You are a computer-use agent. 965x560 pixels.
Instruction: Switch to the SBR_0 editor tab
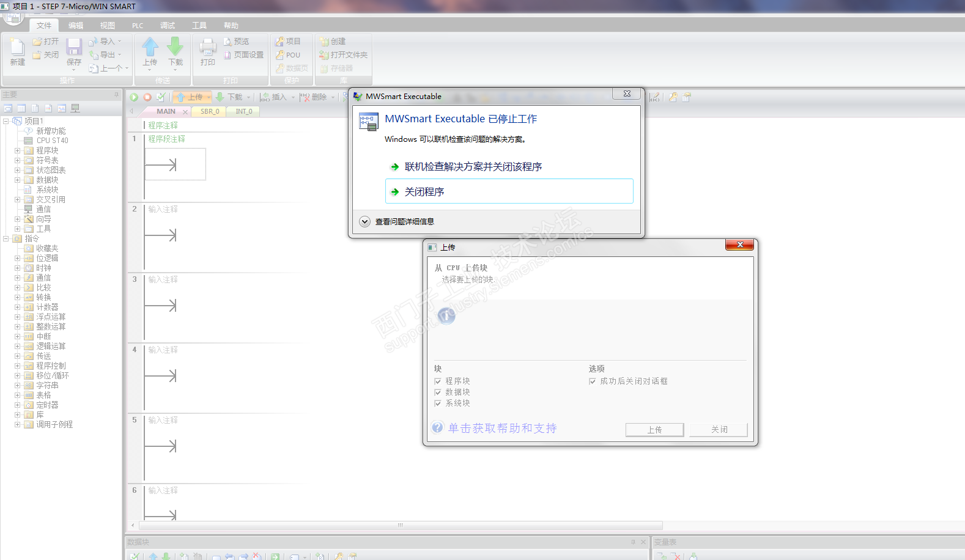[x=210, y=111]
